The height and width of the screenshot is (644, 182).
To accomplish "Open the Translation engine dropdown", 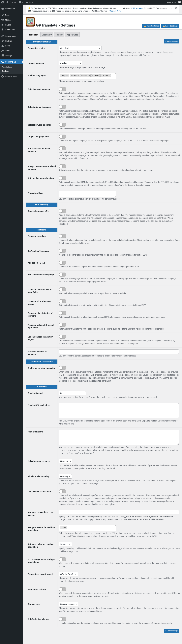I will [x=80, y=48].
